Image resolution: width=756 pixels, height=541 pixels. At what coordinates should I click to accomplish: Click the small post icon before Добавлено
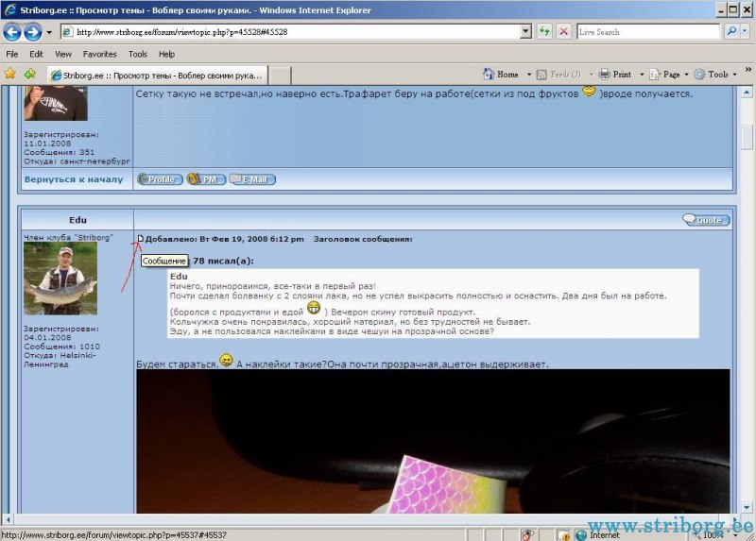141,239
